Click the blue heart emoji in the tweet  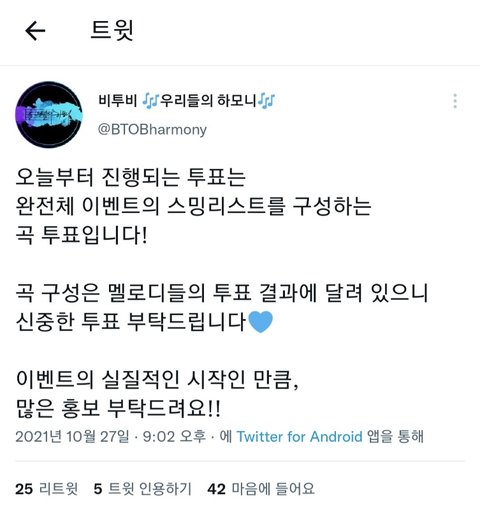pyautogui.click(x=261, y=322)
